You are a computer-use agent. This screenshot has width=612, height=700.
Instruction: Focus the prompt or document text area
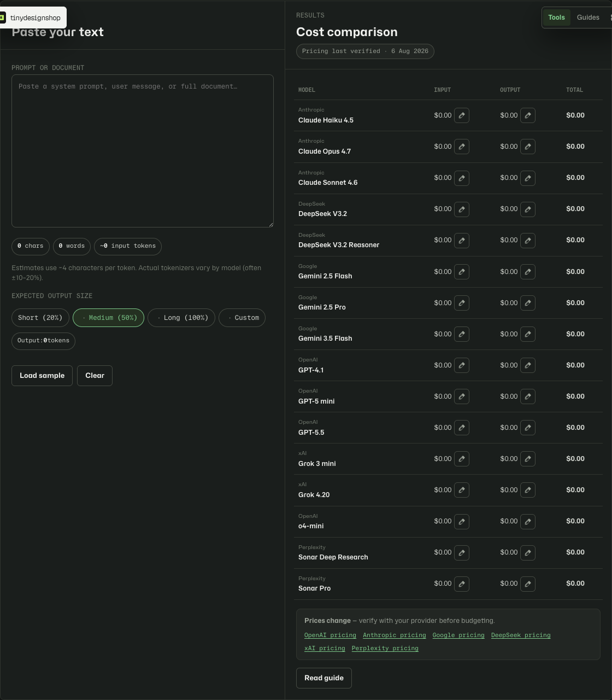coord(143,151)
